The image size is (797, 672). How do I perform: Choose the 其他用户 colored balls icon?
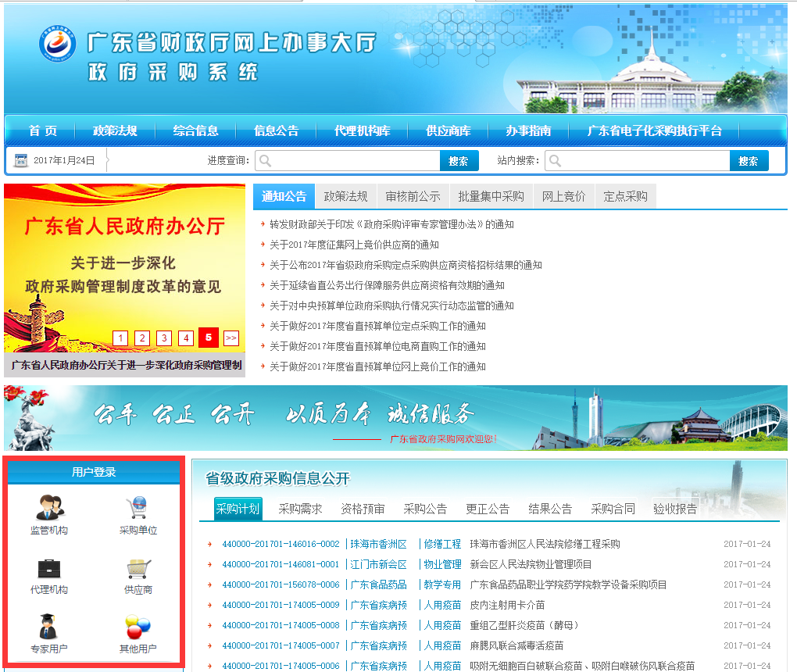(x=138, y=627)
